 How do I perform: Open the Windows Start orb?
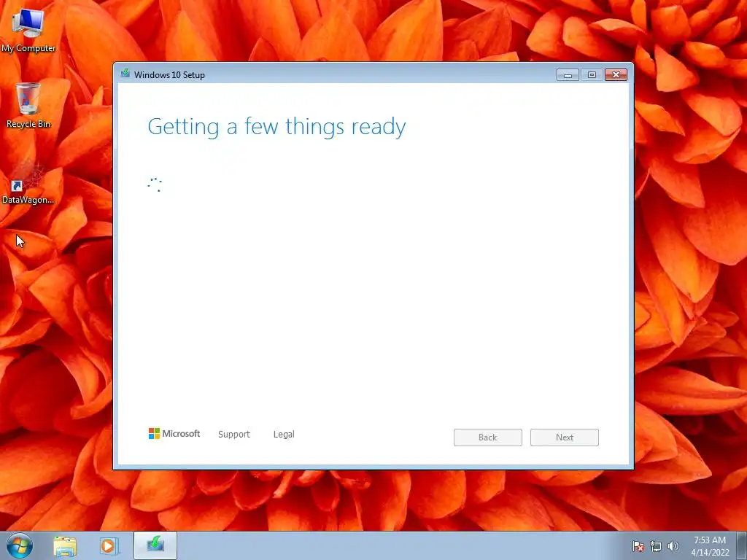20,545
